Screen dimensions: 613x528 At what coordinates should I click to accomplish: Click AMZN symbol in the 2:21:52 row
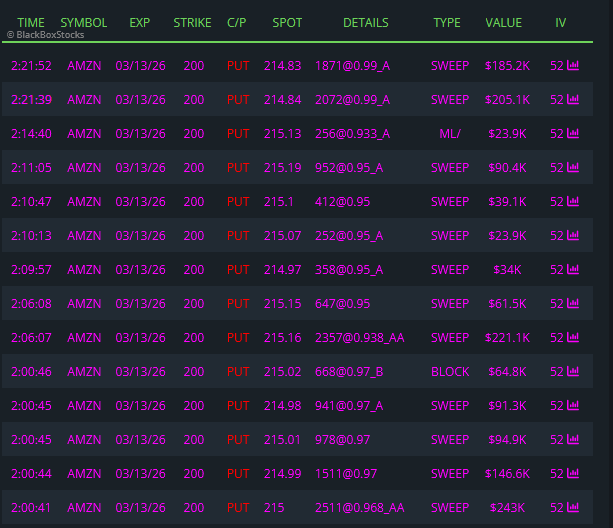84,66
